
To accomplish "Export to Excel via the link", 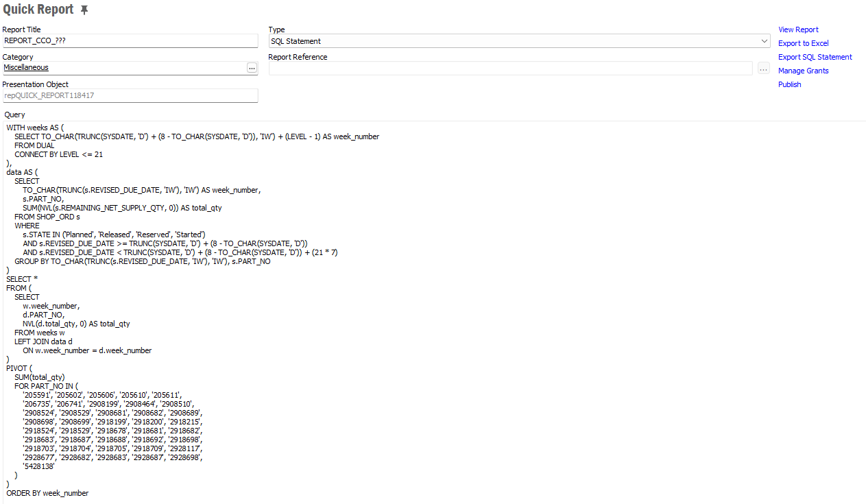I will [x=803, y=43].
